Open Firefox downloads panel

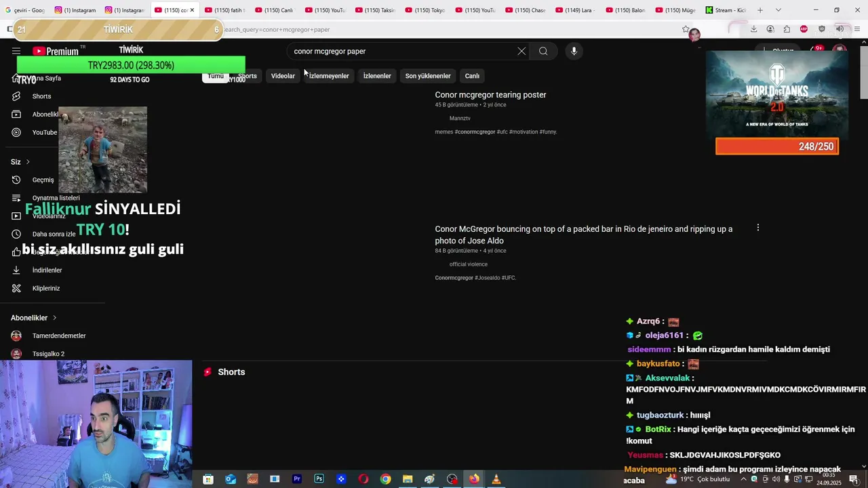(x=753, y=29)
